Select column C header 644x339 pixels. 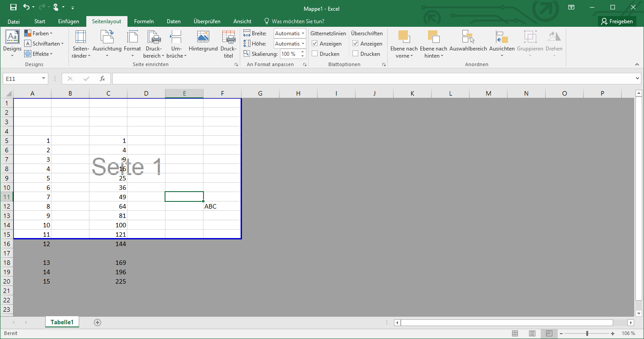coord(108,93)
